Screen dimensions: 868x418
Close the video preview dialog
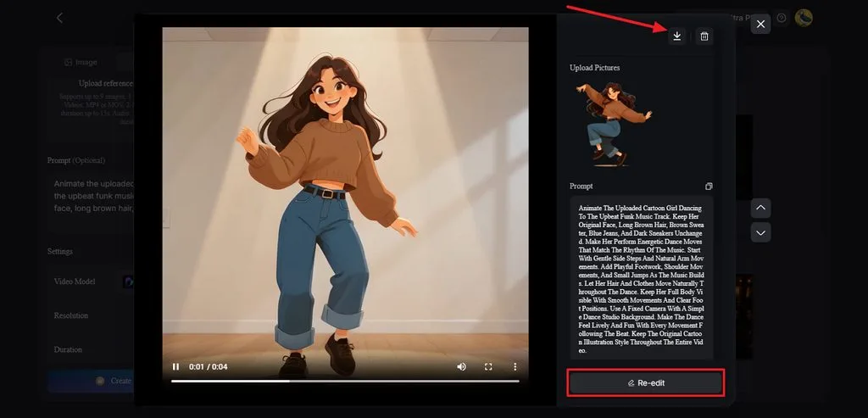[760, 24]
